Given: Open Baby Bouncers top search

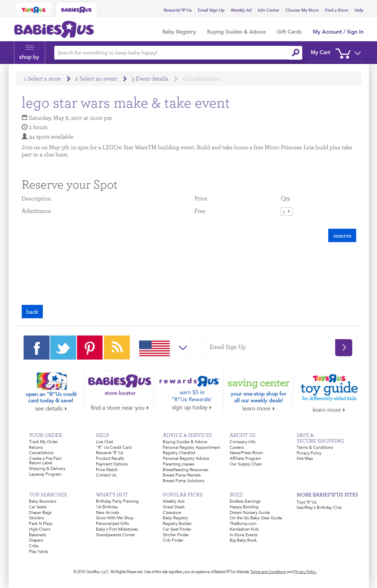Looking at the screenshot, I should pos(43,501).
